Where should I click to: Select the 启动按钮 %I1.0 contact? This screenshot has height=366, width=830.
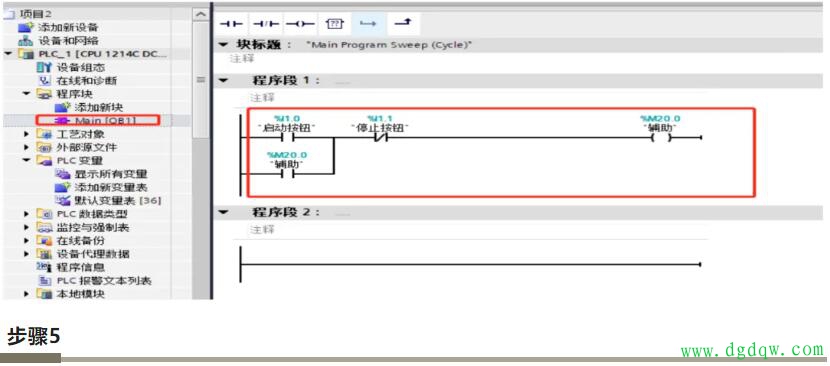[x=286, y=138]
